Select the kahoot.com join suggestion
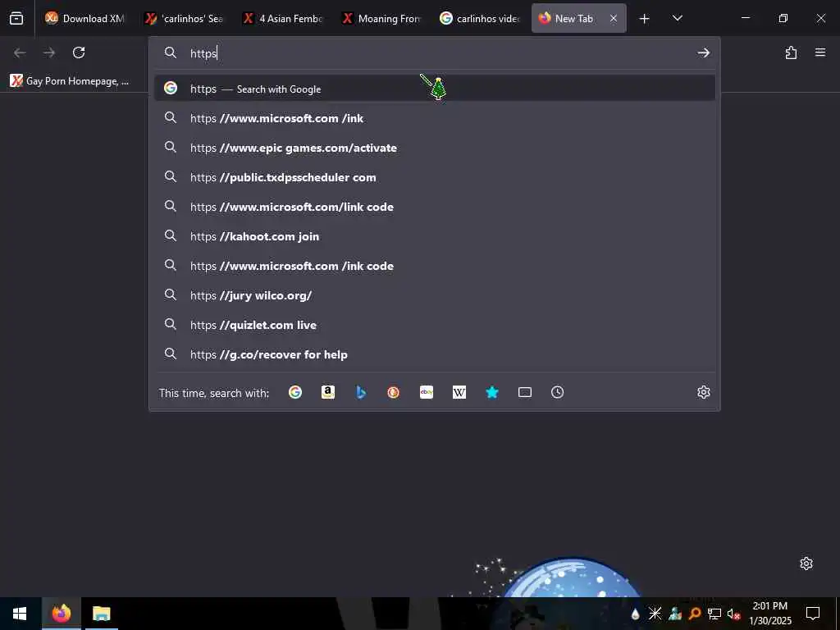The image size is (840, 630). [435, 235]
